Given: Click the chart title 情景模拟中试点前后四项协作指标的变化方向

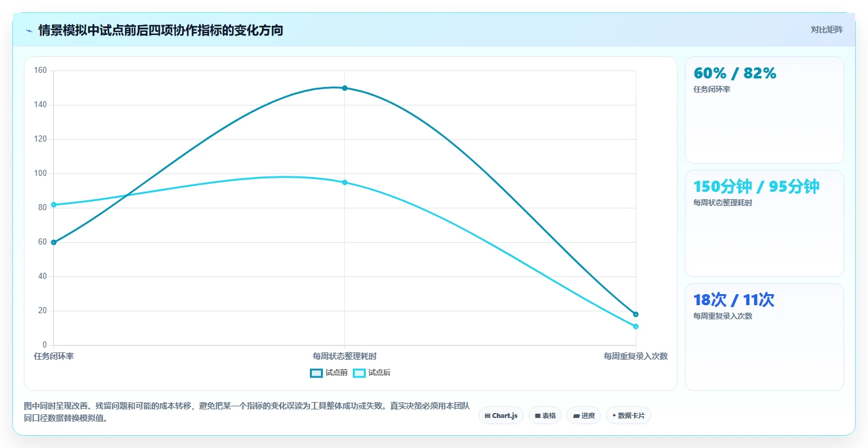Looking at the screenshot, I should click(x=160, y=30).
